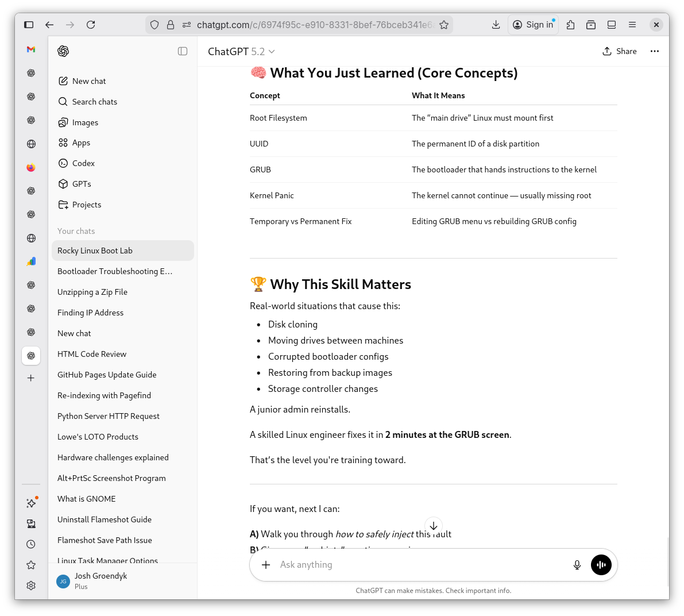The height and width of the screenshot is (616, 684).
Task: Click the Ask anything input field
Action: click(402, 565)
